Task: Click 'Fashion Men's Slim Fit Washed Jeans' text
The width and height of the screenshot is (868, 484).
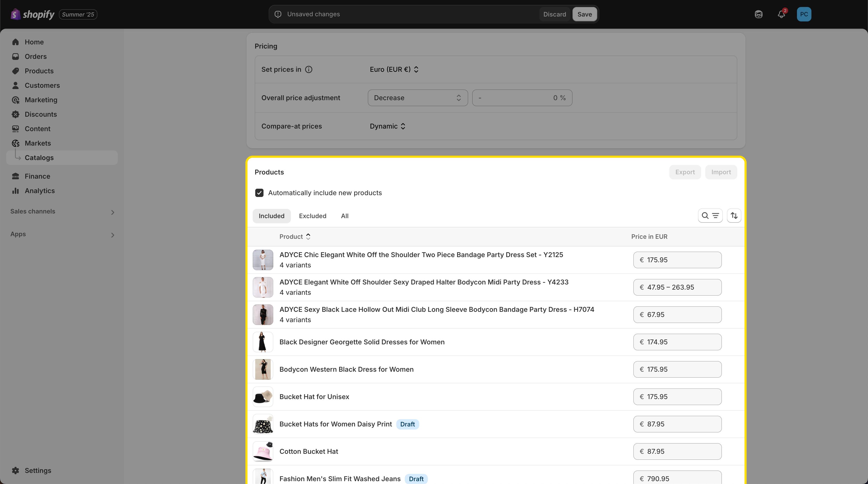Action: coord(340,479)
